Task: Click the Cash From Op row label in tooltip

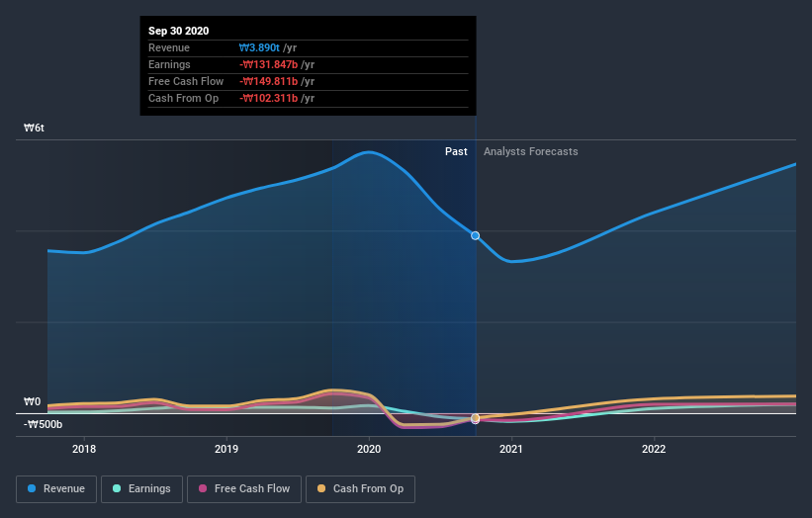Action: pos(183,98)
